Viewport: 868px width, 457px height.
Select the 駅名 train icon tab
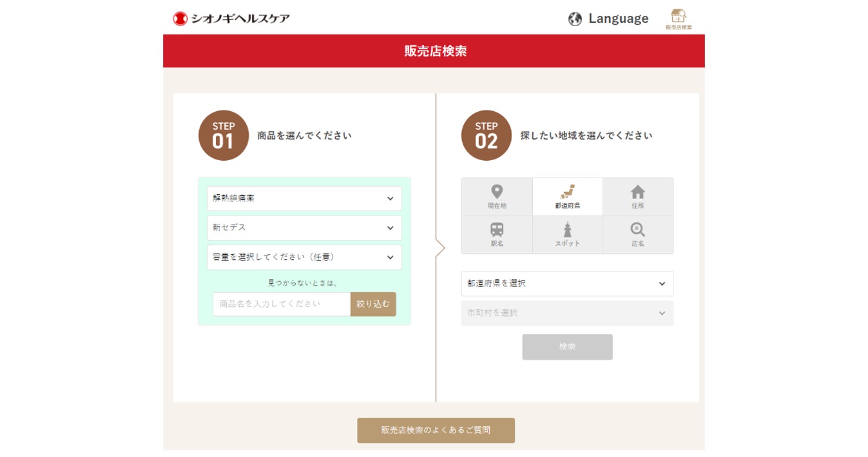click(x=497, y=235)
